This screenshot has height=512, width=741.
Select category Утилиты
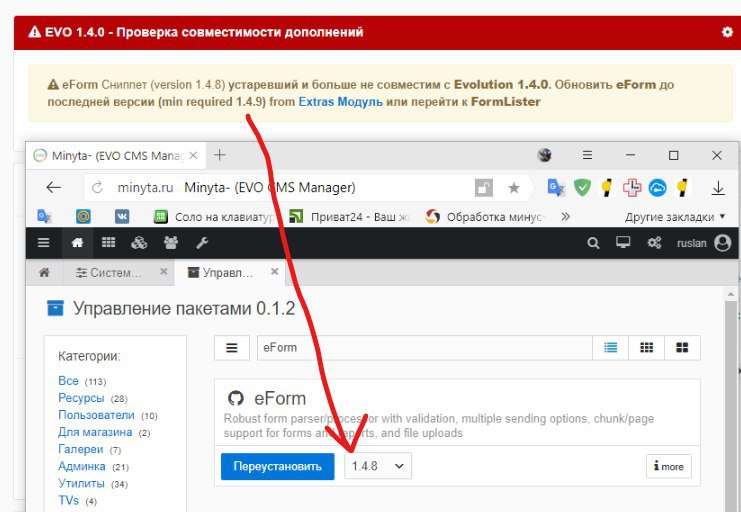click(81, 484)
